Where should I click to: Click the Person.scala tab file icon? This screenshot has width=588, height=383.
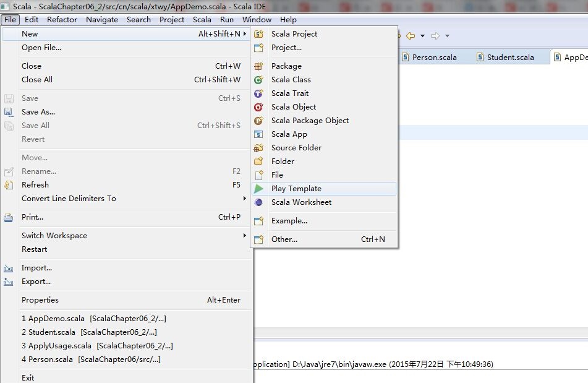pos(405,57)
